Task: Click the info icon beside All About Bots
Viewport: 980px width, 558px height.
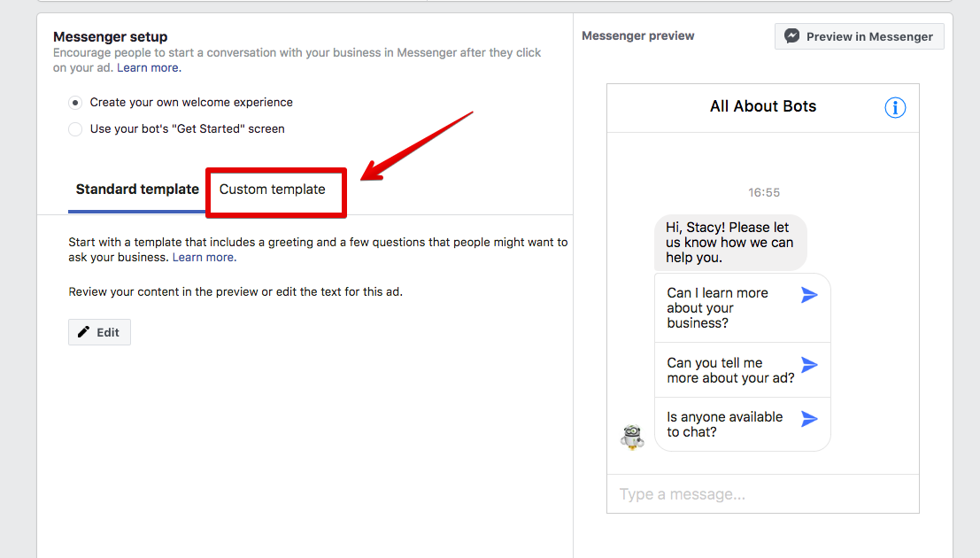Action: tap(895, 107)
